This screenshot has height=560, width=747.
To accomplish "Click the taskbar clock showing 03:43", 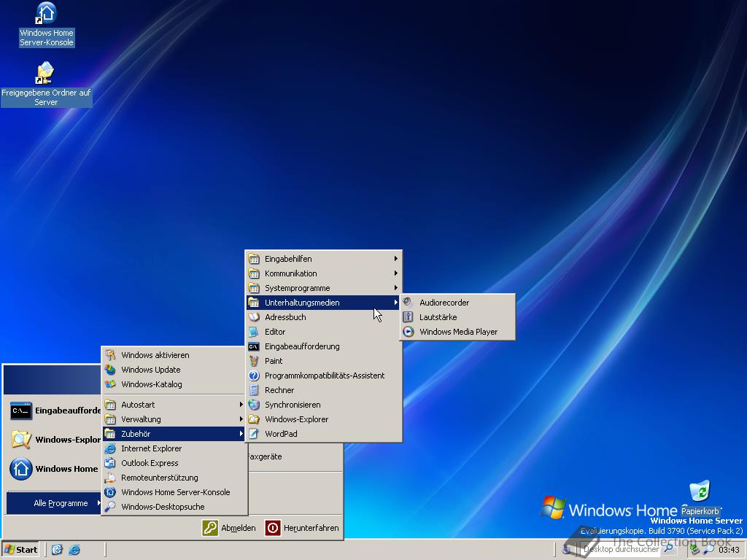I will 729,550.
